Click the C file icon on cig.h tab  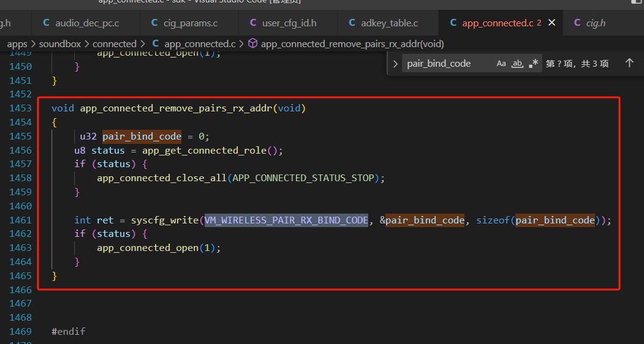[x=577, y=23]
